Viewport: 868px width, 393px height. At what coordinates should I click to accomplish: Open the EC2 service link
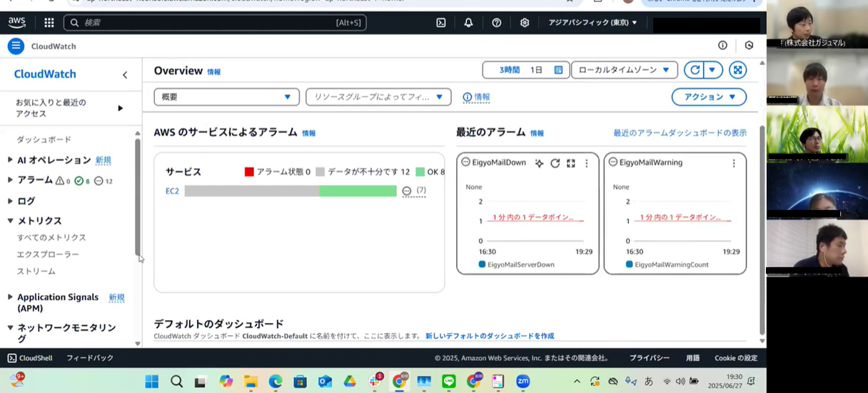172,191
